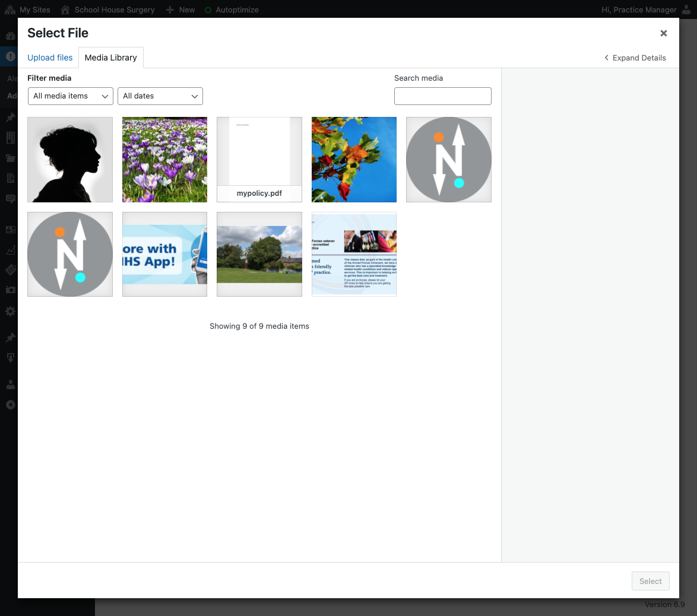This screenshot has height=616, width=697.
Task: Click the download arrow icon in sidebar
Action: coord(10,357)
